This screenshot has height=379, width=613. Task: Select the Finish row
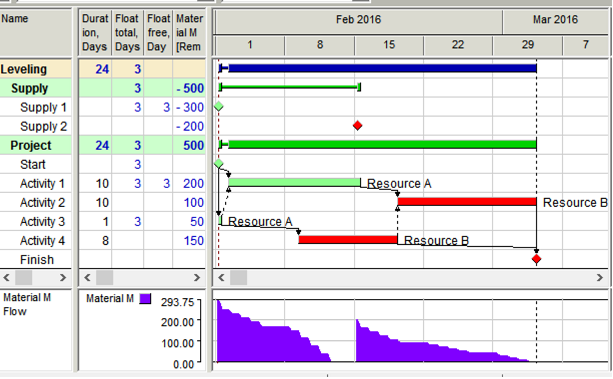pos(36,260)
